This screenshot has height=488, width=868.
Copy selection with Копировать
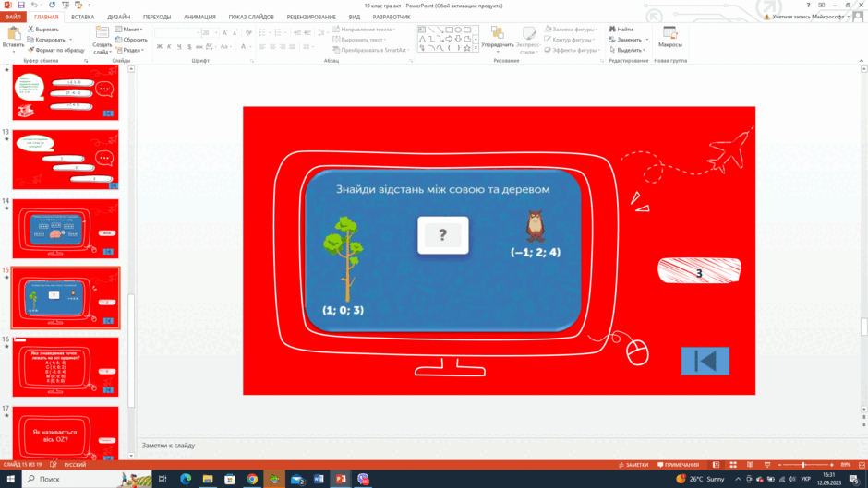pyautogui.click(x=46, y=40)
